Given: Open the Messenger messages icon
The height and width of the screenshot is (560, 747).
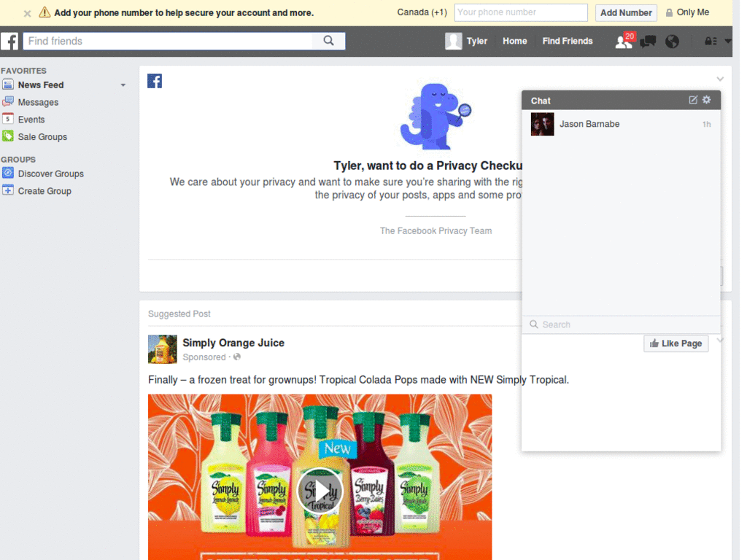Looking at the screenshot, I should (x=646, y=42).
